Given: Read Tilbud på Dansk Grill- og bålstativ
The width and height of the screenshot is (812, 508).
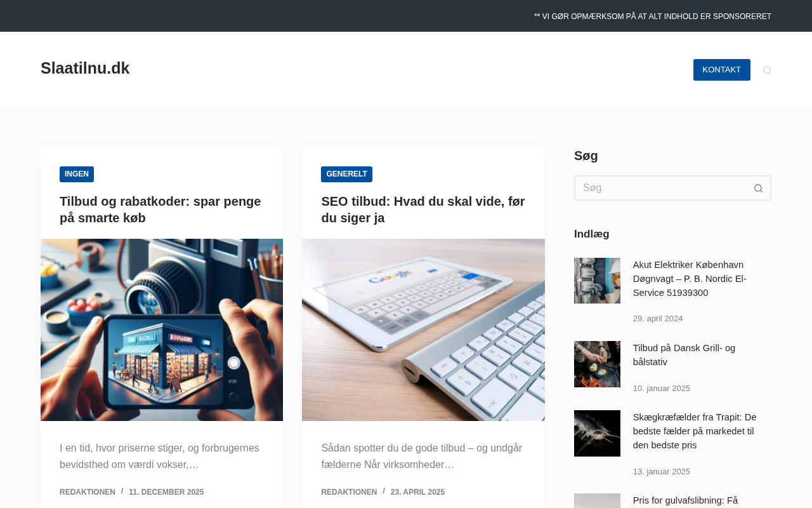Looking at the screenshot, I should pyautogui.click(x=684, y=355).
